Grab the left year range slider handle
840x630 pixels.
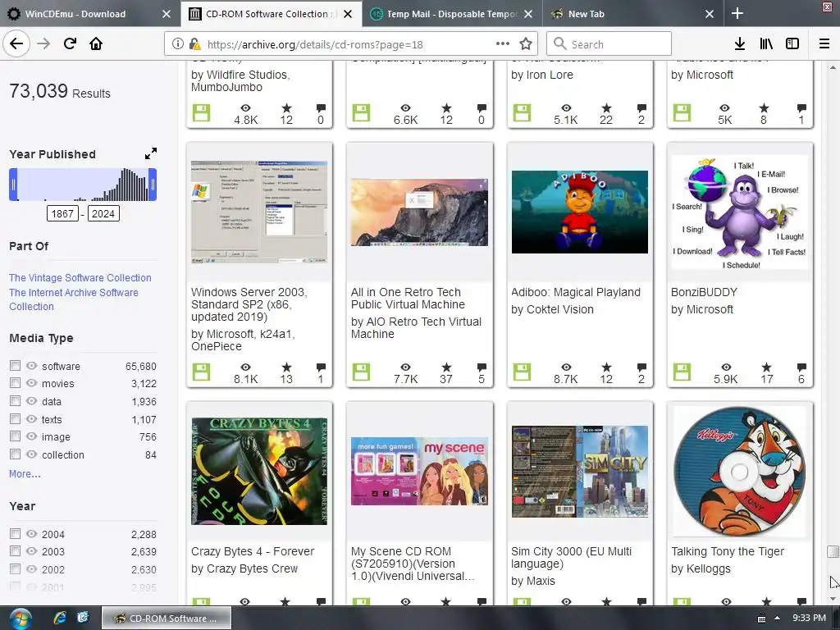[x=13, y=185]
